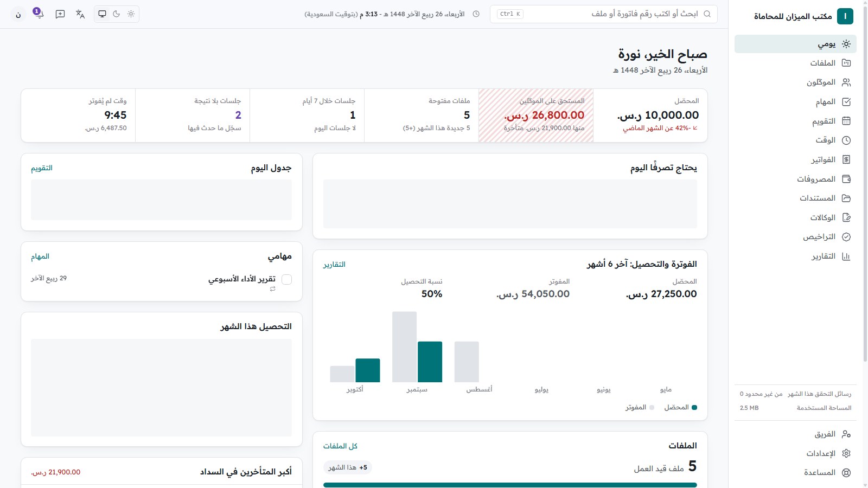
Task: Open المصروفات in the sidebar
Action: tap(795, 179)
